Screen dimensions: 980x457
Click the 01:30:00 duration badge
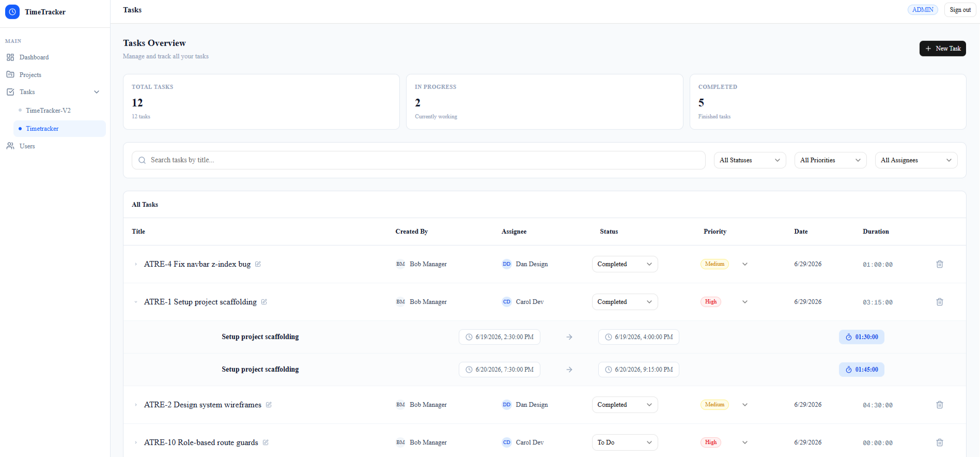click(x=862, y=337)
